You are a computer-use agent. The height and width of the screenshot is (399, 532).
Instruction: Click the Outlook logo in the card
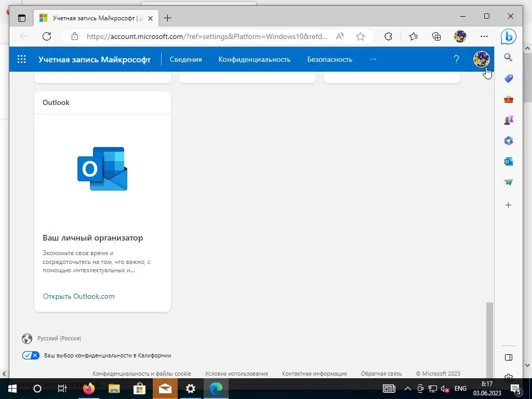point(102,169)
